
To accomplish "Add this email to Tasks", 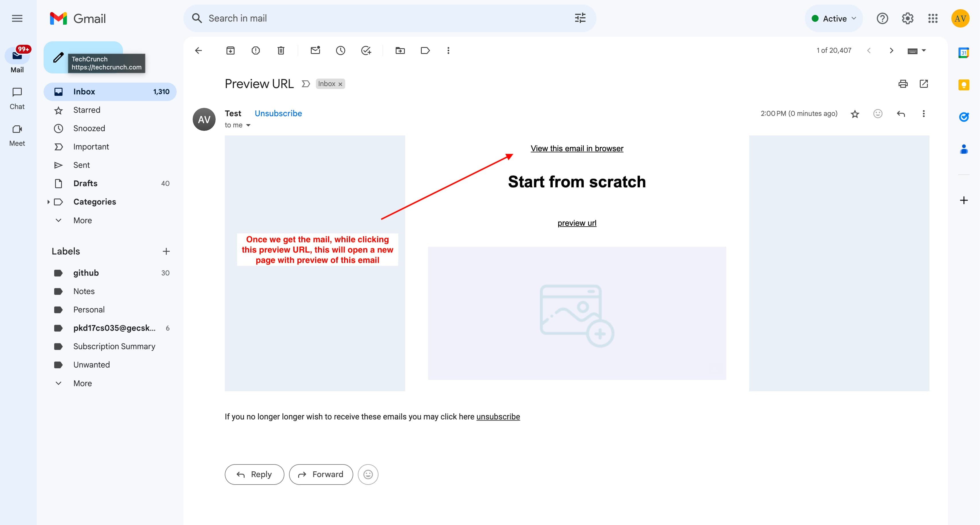I will 366,50.
